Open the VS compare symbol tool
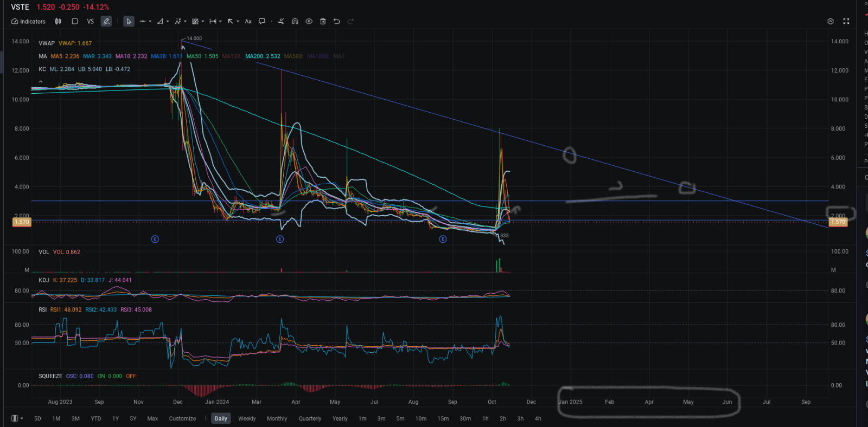 click(x=91, y=22)
